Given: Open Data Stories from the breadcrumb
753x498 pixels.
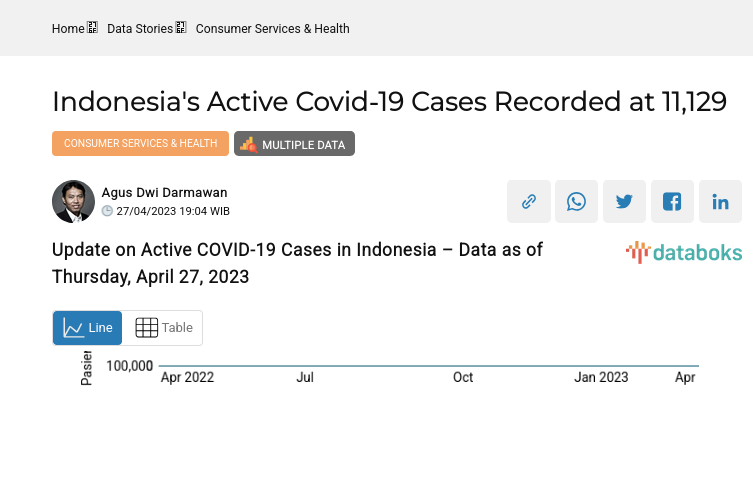Looking at the screenshot, I should point(140,29).
